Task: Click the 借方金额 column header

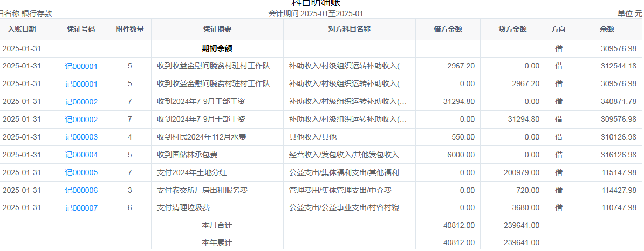Action: click(x=448, y=29)
